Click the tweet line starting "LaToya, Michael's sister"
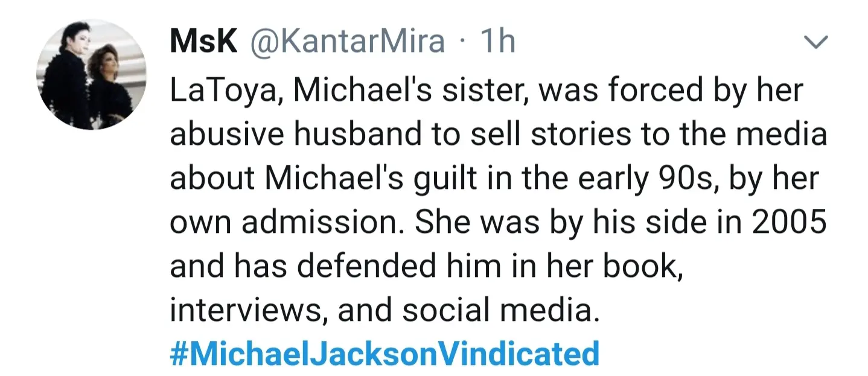 (x=487, y=91)
